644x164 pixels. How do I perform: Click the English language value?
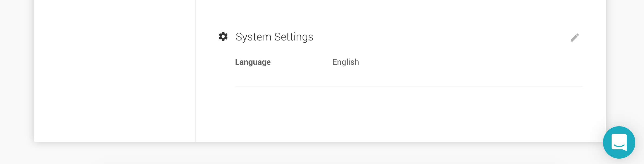(346, 62)
